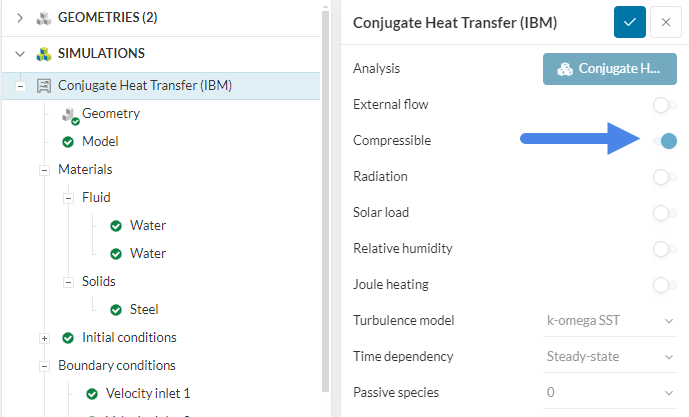Viewport: 689px width, 417px height.
Task: Open the Time dependency dropdown
Action: [610, 357]
